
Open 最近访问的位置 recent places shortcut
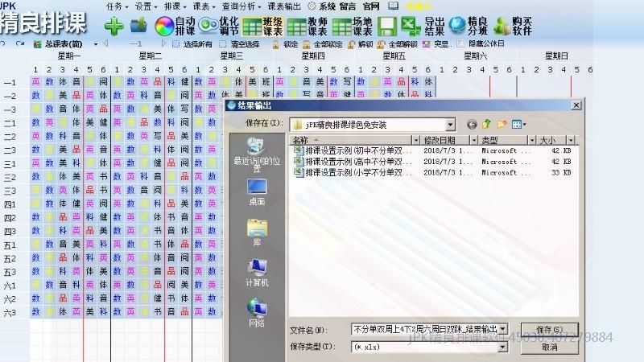(257, 155)
